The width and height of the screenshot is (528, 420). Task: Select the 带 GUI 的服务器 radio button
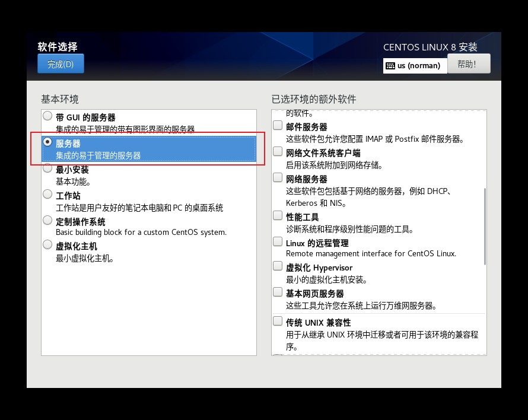(x=47, y=116)
